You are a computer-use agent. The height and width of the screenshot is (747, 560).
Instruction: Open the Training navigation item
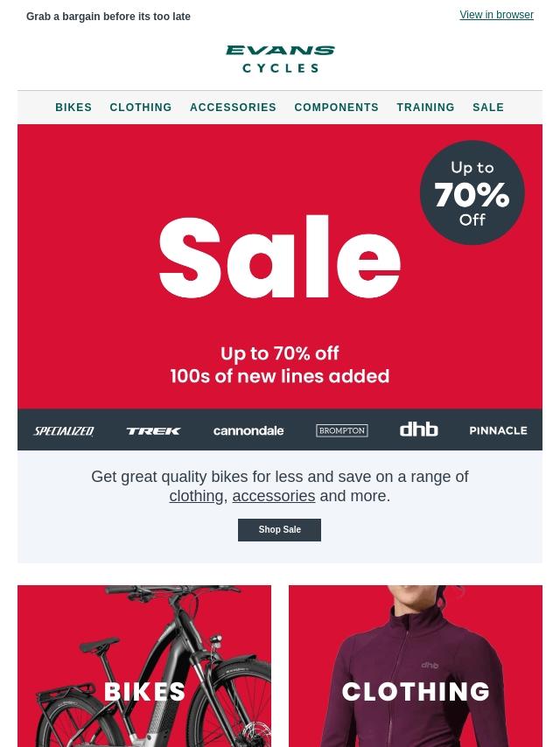click(425, 108)
